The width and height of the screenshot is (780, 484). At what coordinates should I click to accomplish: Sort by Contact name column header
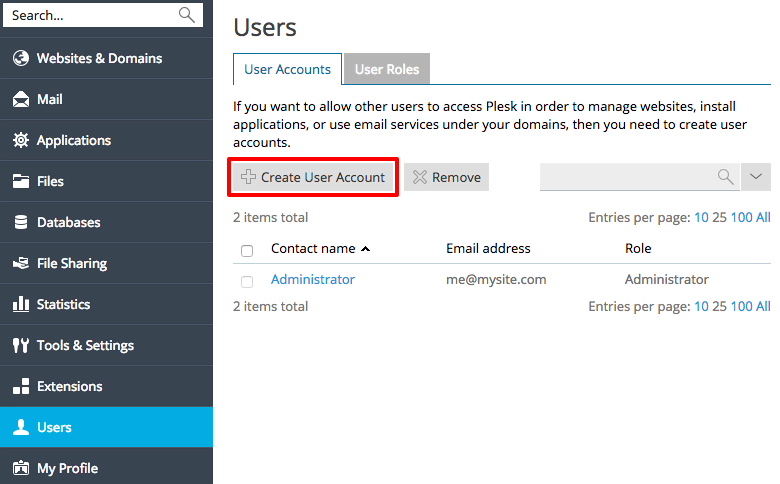pos(313,249)
